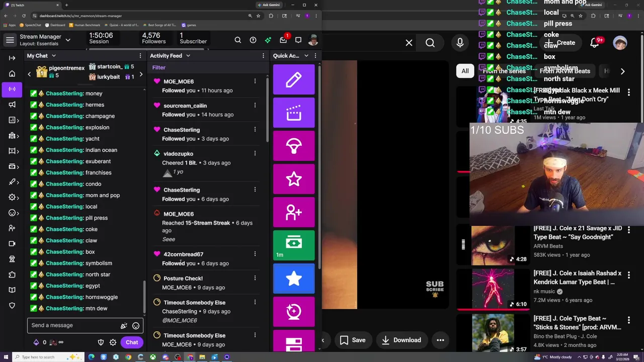Click the Clip clapperboard quick action
The image size is (644, 362).
click(294, 113)
